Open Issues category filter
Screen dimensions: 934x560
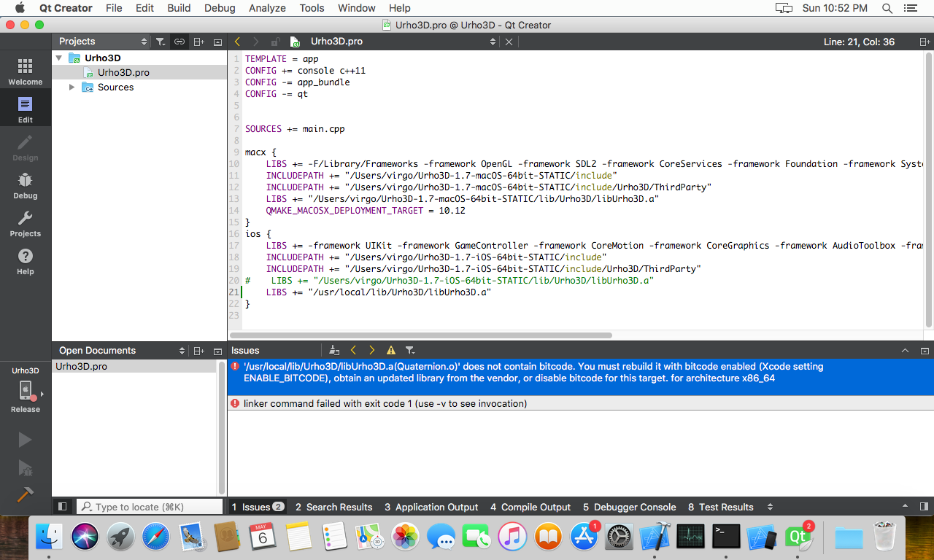[x=410, y=351]
